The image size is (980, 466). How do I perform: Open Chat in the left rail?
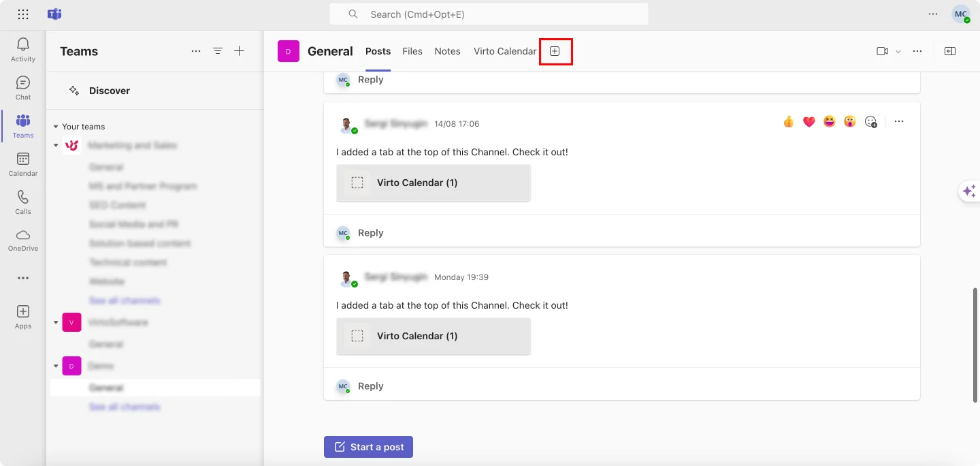(x=23, y=88)
